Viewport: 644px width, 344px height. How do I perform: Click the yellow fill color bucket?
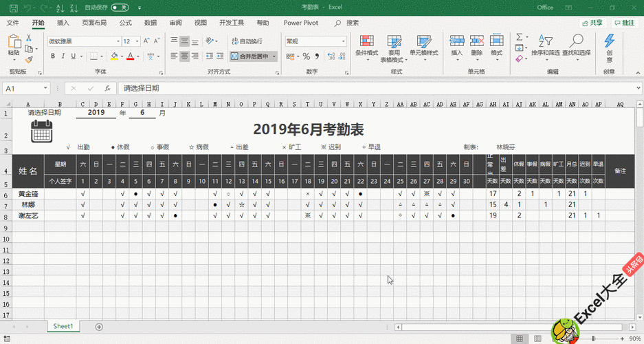[x=114, y=56]
